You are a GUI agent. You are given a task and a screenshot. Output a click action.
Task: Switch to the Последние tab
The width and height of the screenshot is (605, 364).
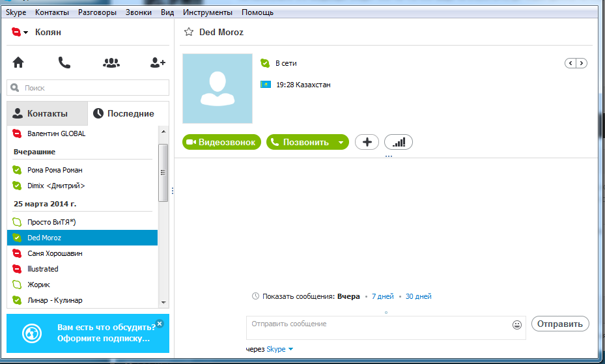pos(128,113)
